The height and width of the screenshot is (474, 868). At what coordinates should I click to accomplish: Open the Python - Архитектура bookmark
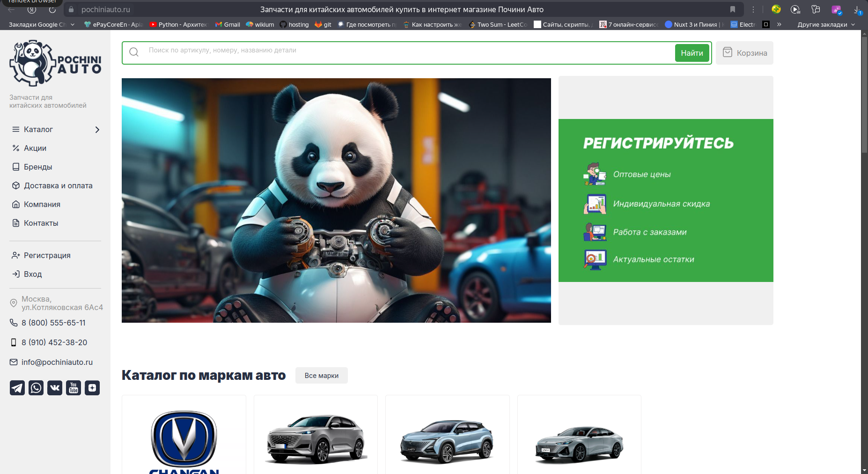point(178,24)
